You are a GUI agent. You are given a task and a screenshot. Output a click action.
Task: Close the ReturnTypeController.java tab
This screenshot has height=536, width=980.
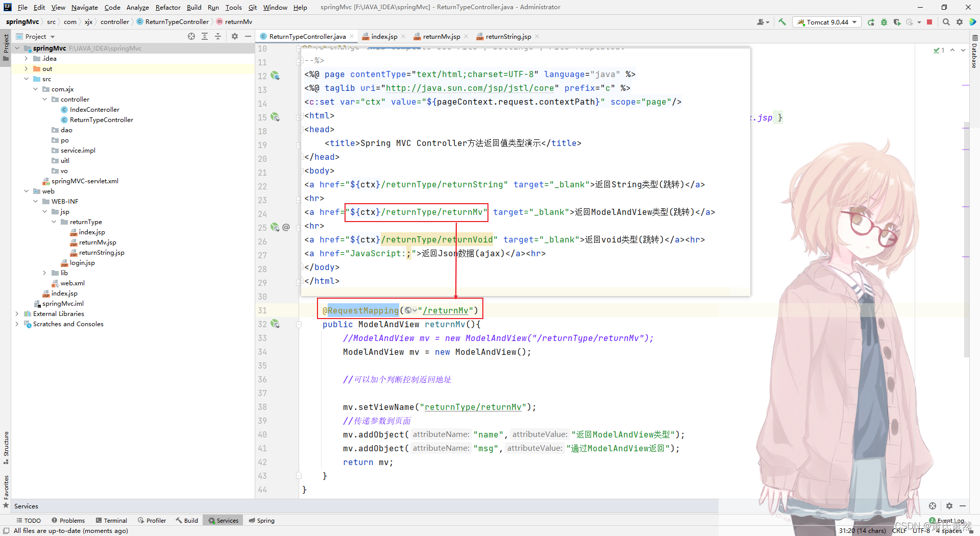point(352,36)
